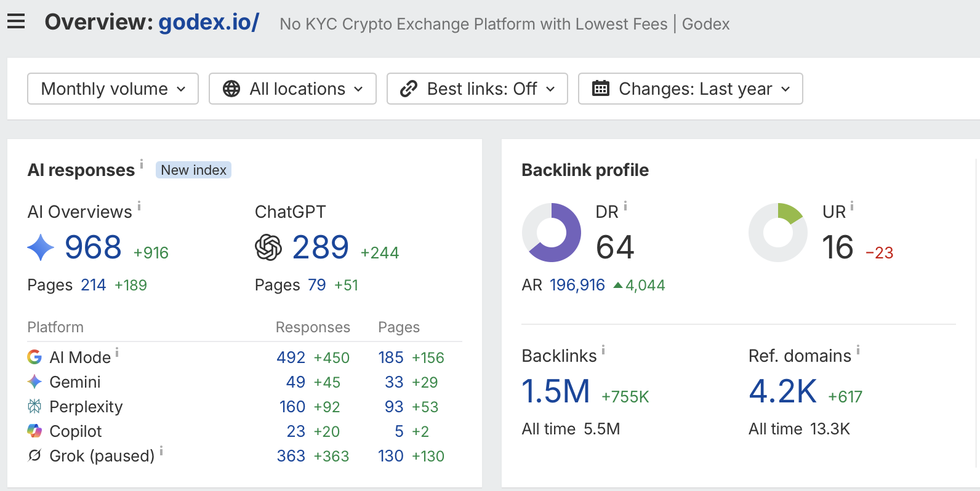Show info tooltip for Backlinks
The width and height of the screenshot is (980, 491).
pyautogui.click(x=603, y=349)
